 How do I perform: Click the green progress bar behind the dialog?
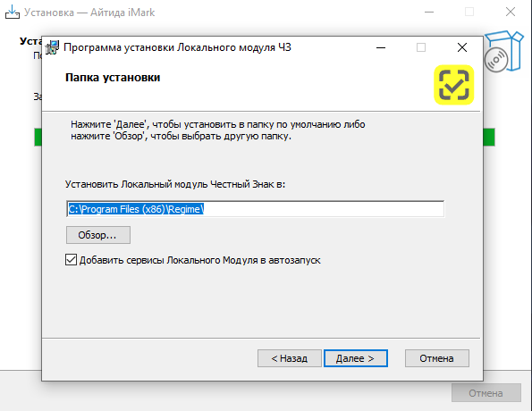[x=489, y=137]
